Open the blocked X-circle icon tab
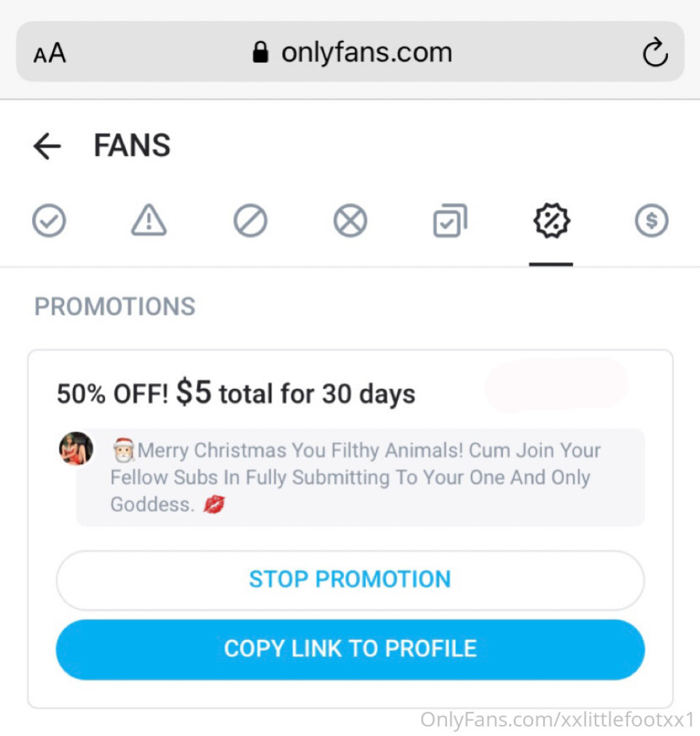 click(350, 221)
